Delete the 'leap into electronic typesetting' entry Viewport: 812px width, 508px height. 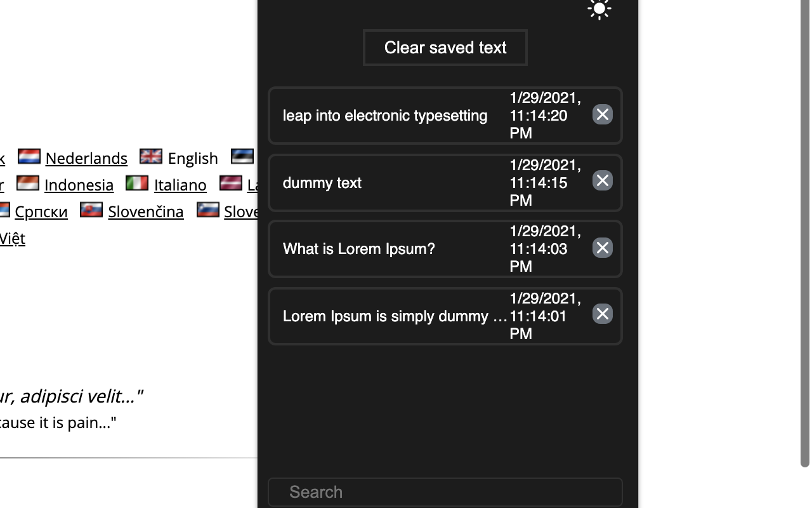pos(602,114)
